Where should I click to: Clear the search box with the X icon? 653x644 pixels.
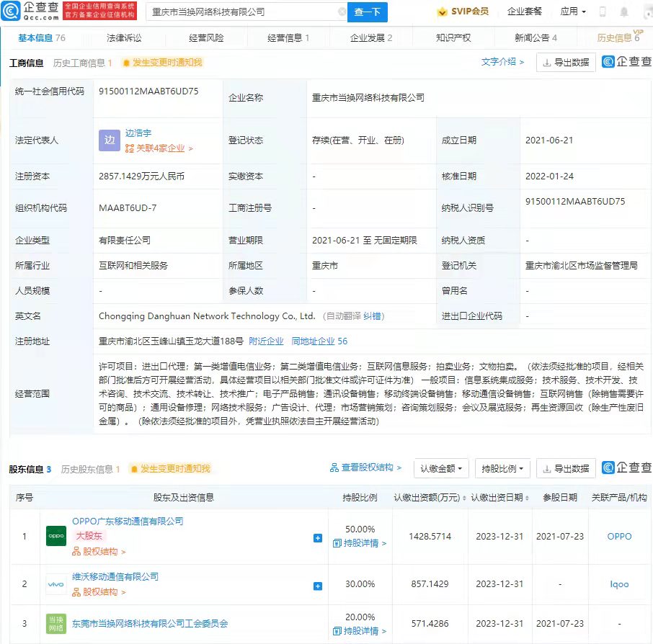tap(342, 12)
